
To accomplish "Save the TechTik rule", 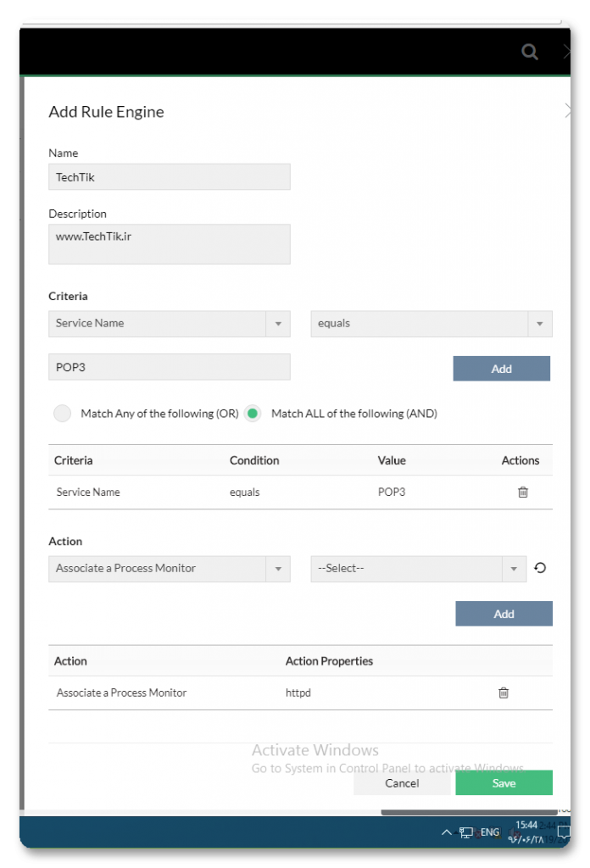I will pos(504,782).
